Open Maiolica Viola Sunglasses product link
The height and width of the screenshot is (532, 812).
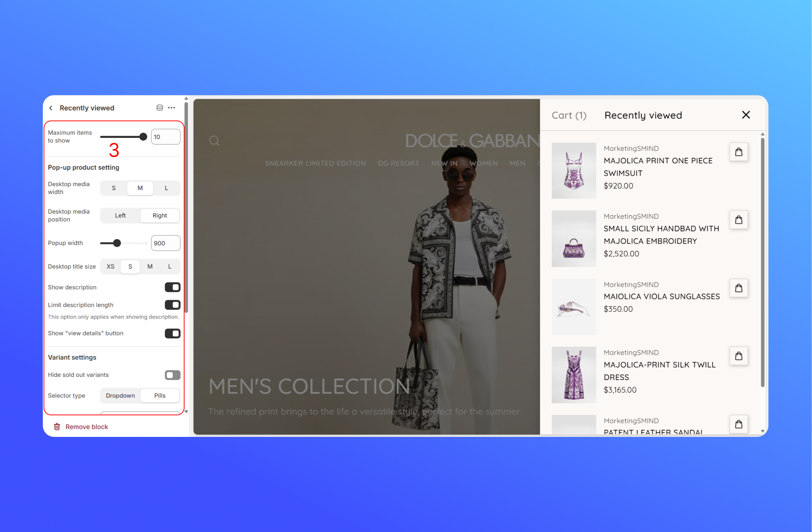662,296
